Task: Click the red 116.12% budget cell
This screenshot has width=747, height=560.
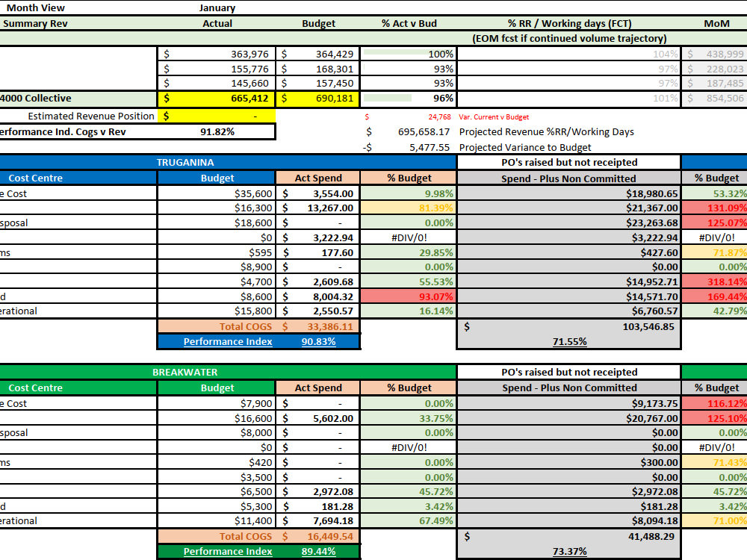Action: click(x=715, y=403)
